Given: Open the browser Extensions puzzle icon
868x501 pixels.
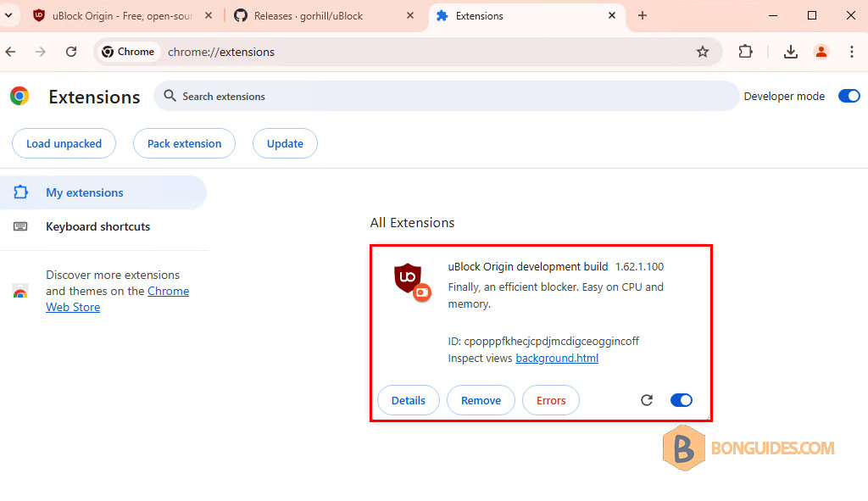Looking at the screenshot, I should 745,52.
